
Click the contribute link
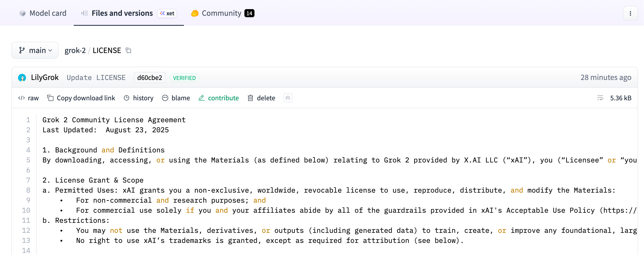tap(219, 98)
